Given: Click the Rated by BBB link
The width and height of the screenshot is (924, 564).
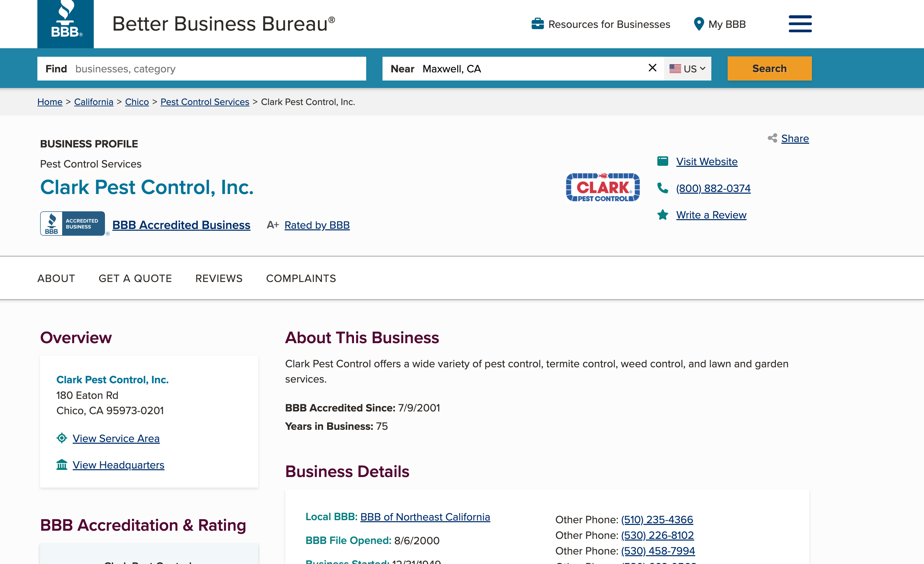Looking at the screenshot, I should 317,225.
